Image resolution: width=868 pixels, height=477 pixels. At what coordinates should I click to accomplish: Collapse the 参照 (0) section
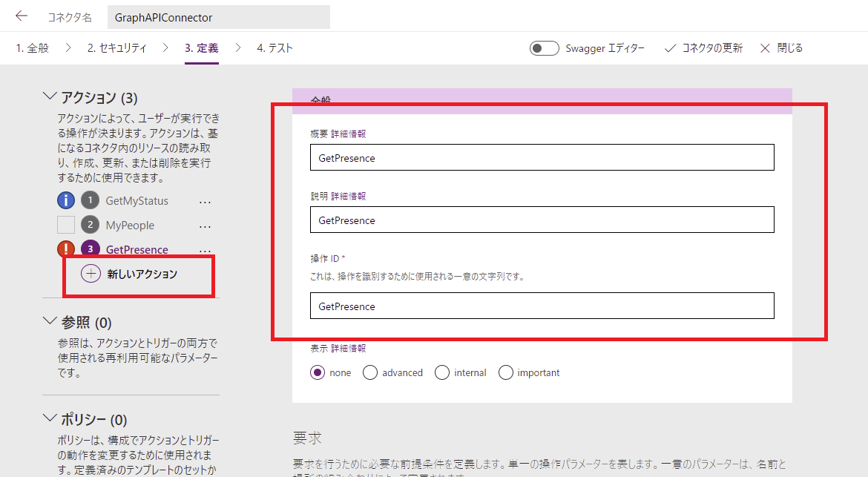click(49, 320)
